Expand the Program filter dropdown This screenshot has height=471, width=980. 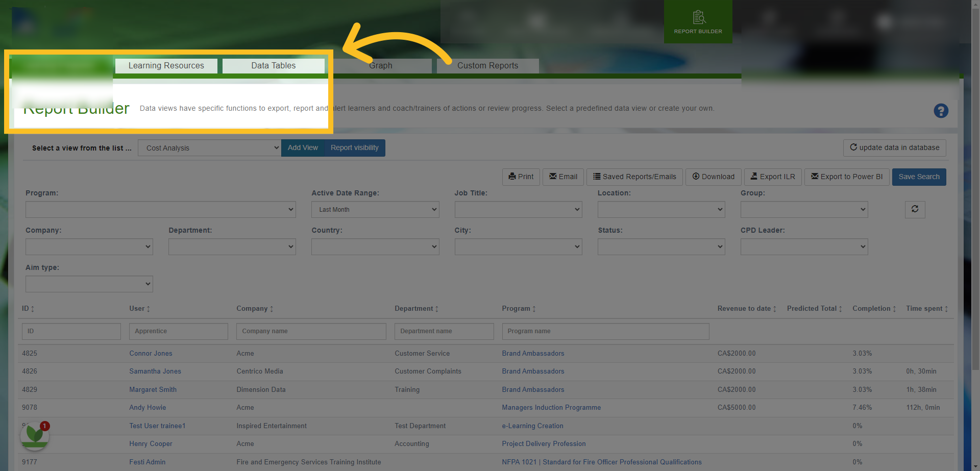click(161, 209)
